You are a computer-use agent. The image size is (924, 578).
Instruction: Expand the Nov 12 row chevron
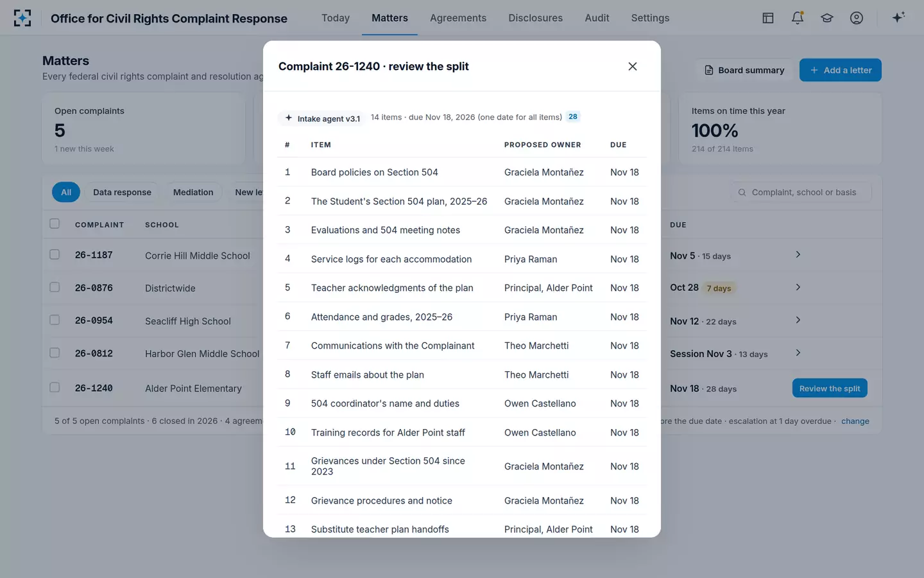coord(798,320)
